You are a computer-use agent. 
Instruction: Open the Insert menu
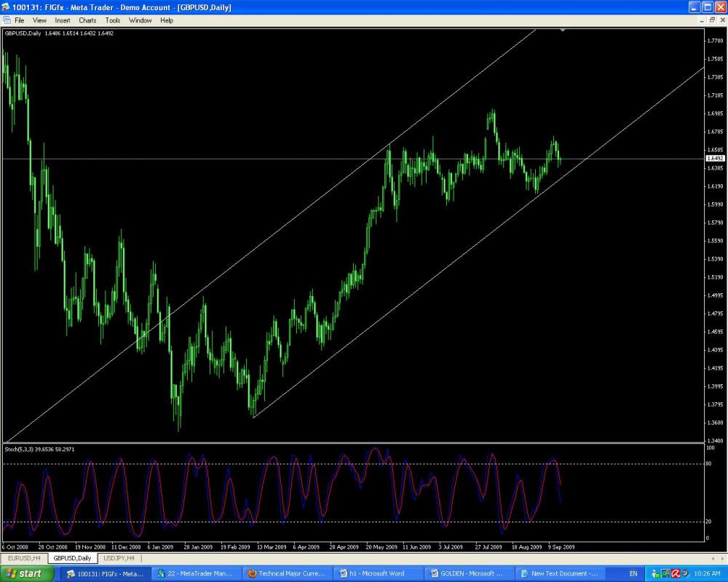[x=63, y=20]
